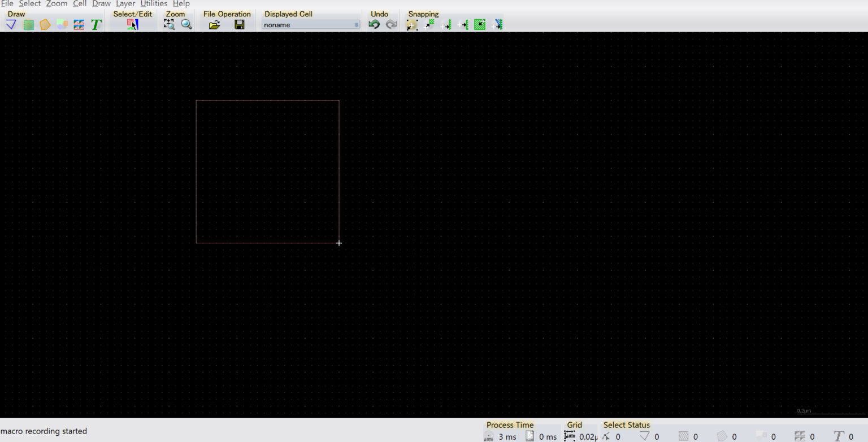This screenshot has width=868, height=442.
Task: Click the zoom region tool
Action: tap(169, 24)
